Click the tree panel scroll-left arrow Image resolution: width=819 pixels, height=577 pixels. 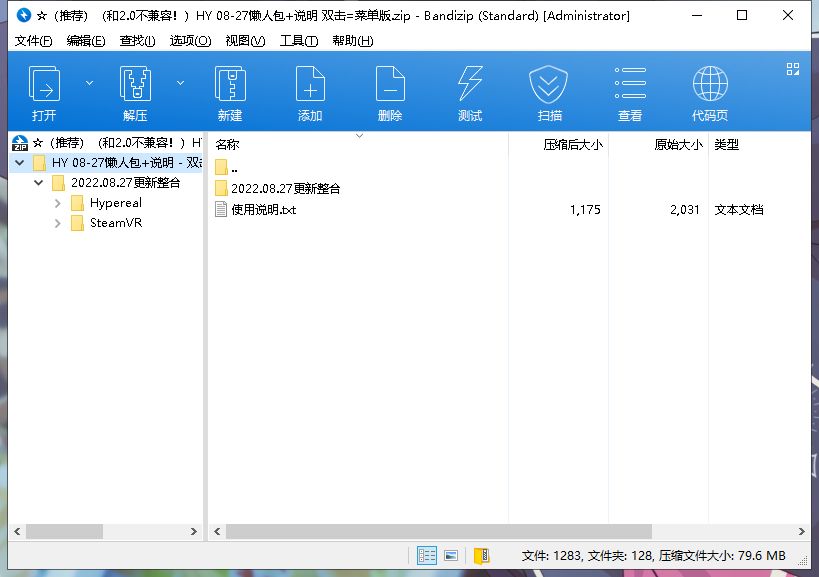(17, 532)
